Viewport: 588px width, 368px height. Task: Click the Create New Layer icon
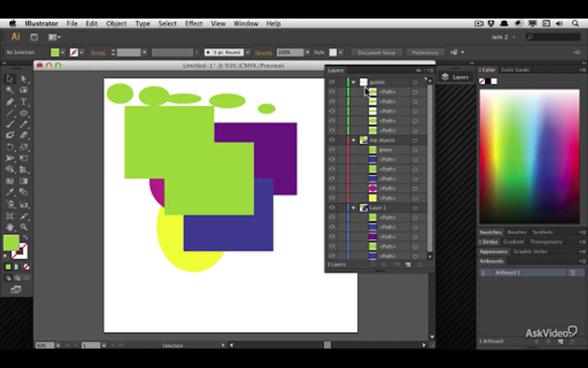408,265
